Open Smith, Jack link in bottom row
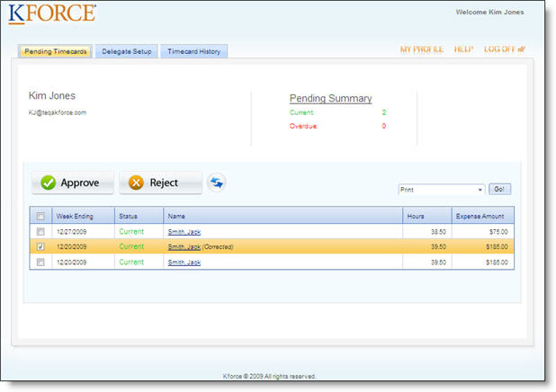Screen dimensions: 556x392 coord(184,263)
